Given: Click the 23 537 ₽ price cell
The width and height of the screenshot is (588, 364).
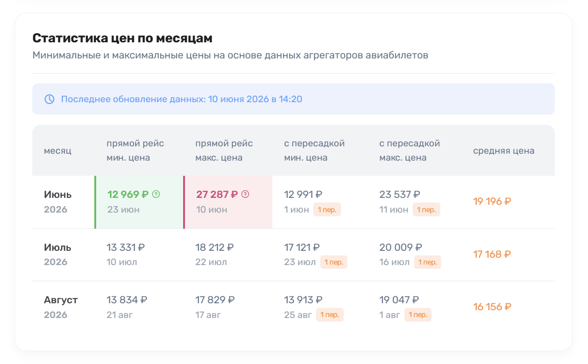Looking at the screenshot, I should (400, 194).
